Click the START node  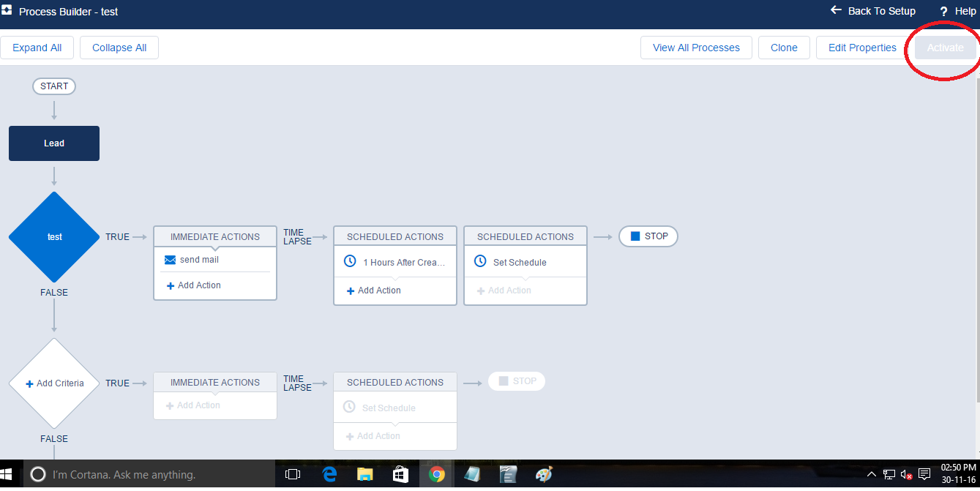click(x=54, y=86)
